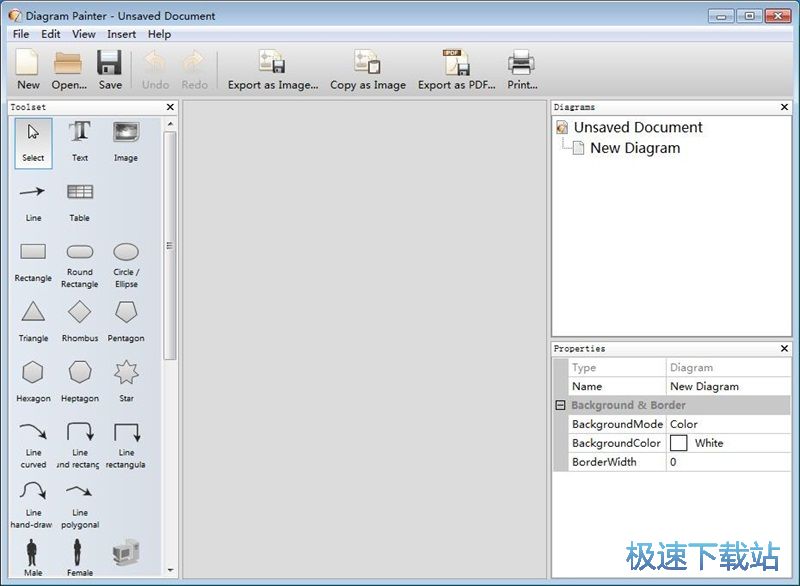Open the BackgroundMode Color value
Viewport: 800px width, 586px height.
728,424
